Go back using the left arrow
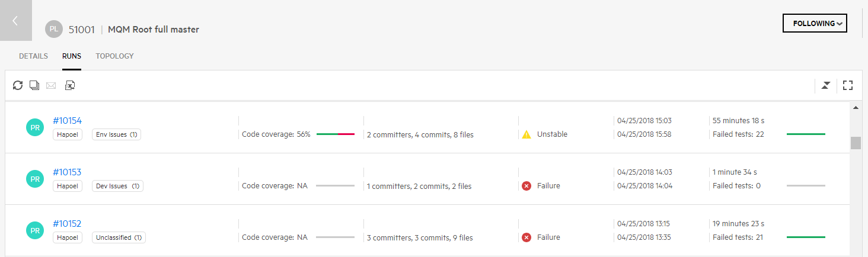868x257 pixels. point(15,21)
